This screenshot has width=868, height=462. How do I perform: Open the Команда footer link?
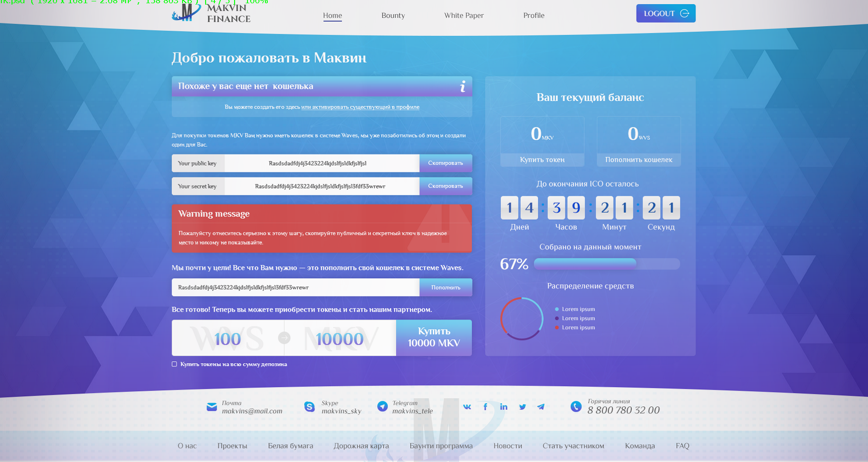640,446
